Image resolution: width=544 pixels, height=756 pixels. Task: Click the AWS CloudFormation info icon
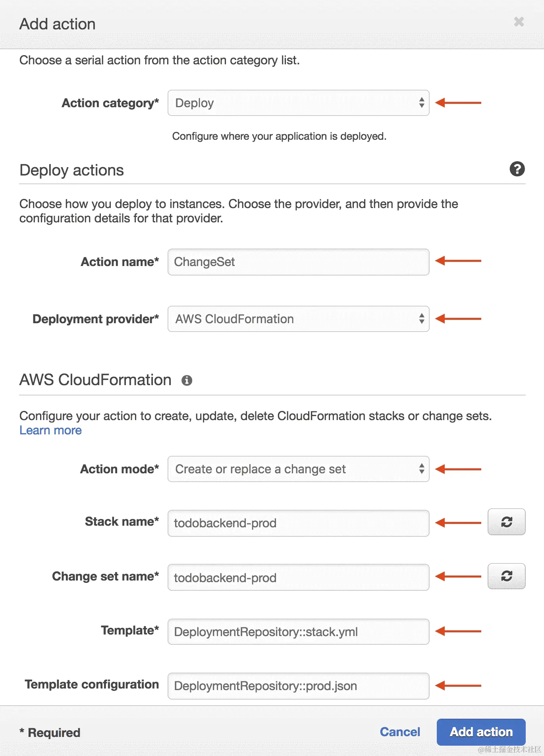coord(187,380)
